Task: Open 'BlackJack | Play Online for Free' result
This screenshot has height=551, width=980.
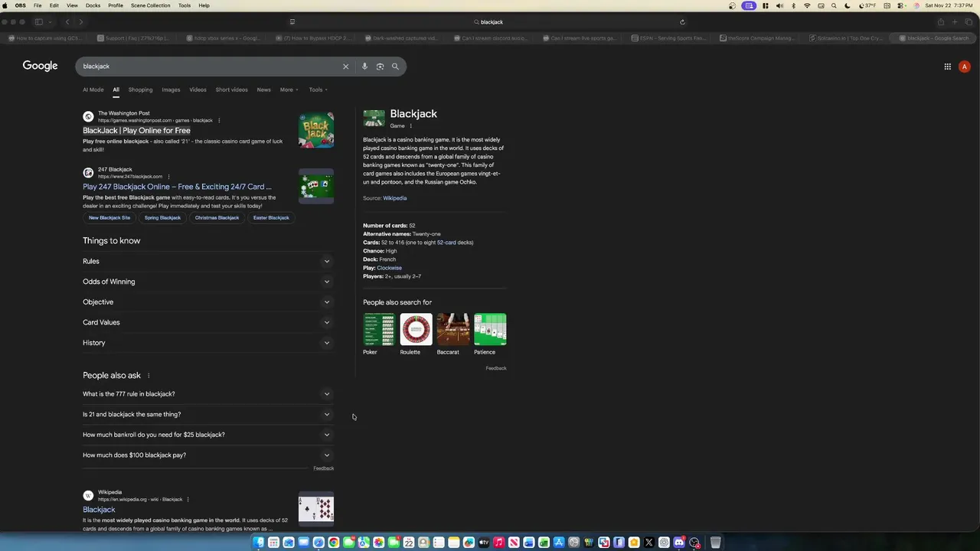Action: pos(136,131)
